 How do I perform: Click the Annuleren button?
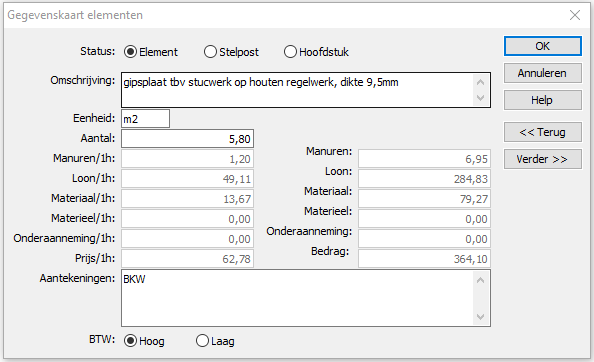542,73
